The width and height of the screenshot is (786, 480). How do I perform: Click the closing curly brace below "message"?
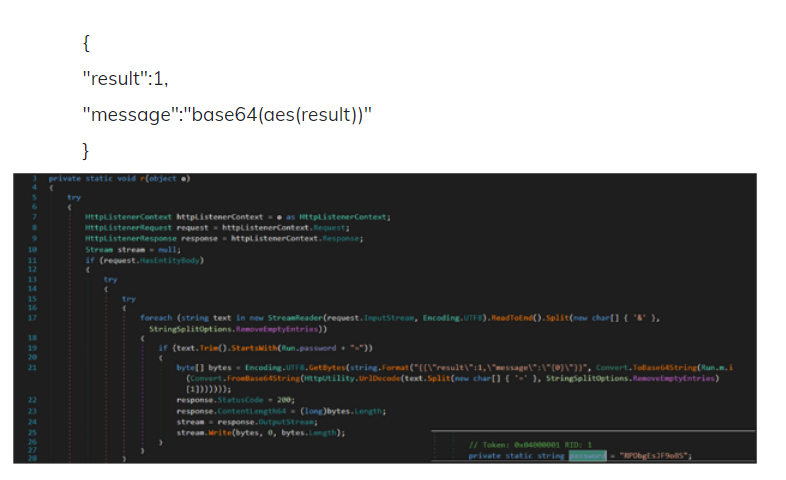[x=86, y=151]
